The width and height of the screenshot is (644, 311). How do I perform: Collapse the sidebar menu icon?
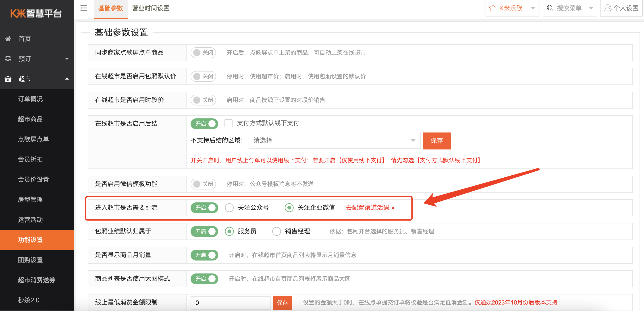point(83,8)
